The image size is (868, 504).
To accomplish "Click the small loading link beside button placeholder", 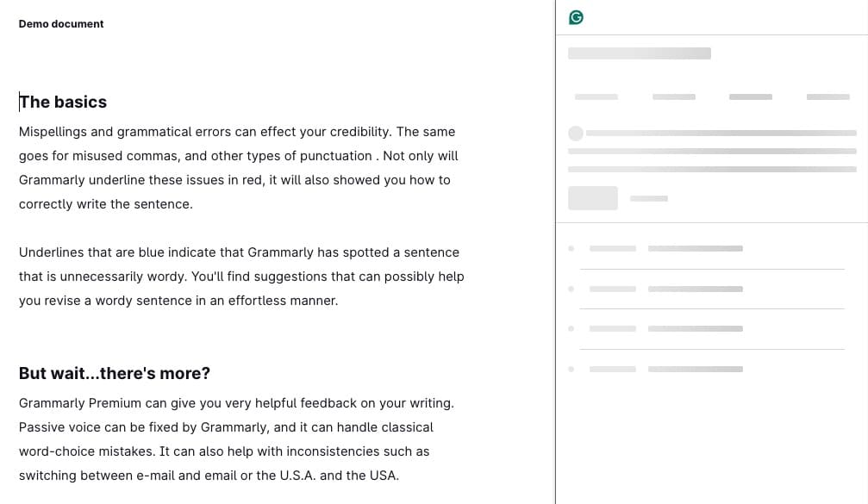I will tap(649, 198).
